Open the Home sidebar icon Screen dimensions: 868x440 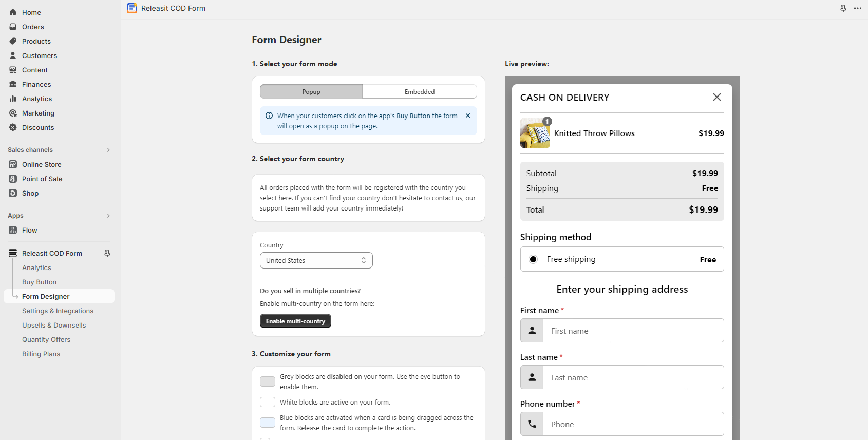(13, 12)
